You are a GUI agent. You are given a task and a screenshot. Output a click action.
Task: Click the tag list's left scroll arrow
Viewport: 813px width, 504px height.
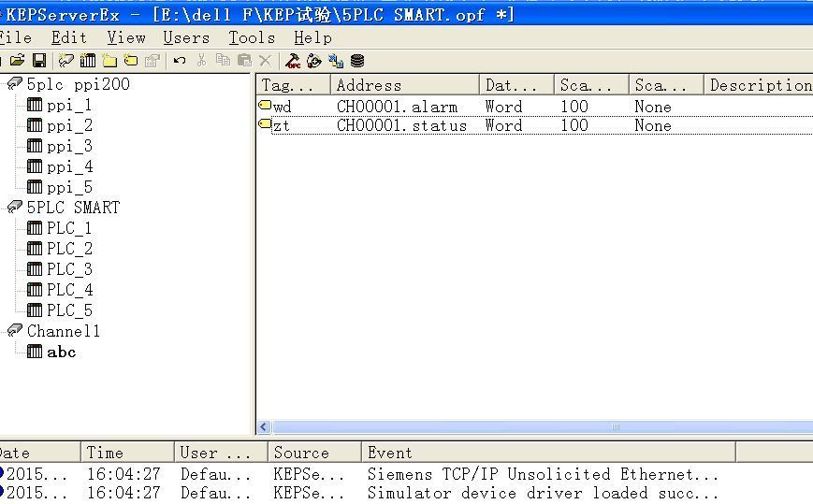pyautogui.click(x=264, y=426)
